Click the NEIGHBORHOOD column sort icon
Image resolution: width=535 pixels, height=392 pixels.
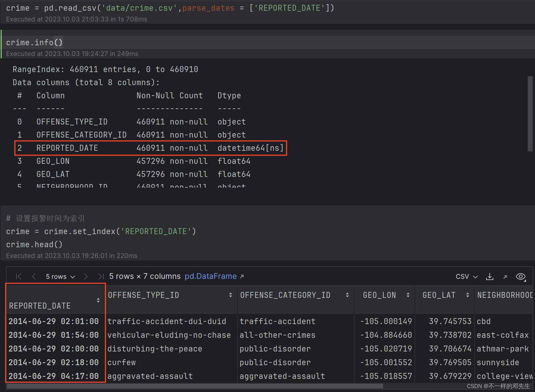click(533, 295)
